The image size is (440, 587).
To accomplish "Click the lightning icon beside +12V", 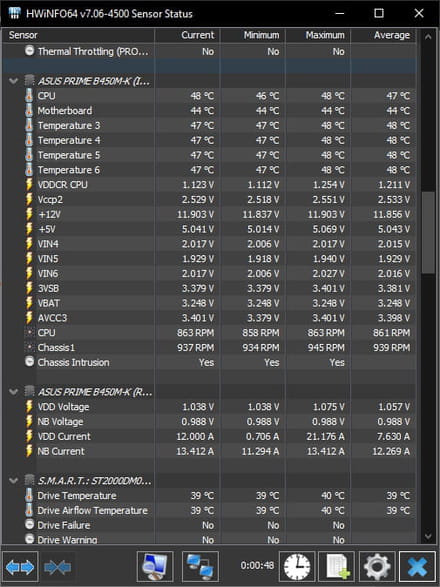I will (29, 214).
